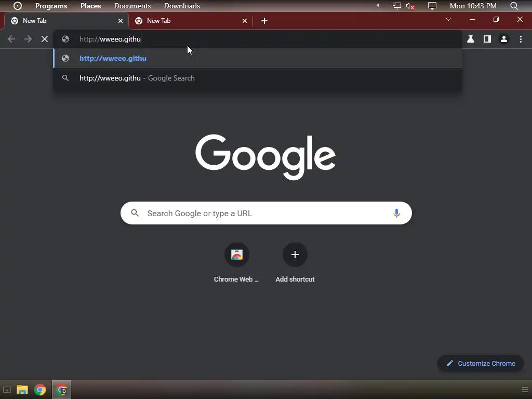Open the tab search chevron
This screenshot has width=532, height=399.
[448, 19]
